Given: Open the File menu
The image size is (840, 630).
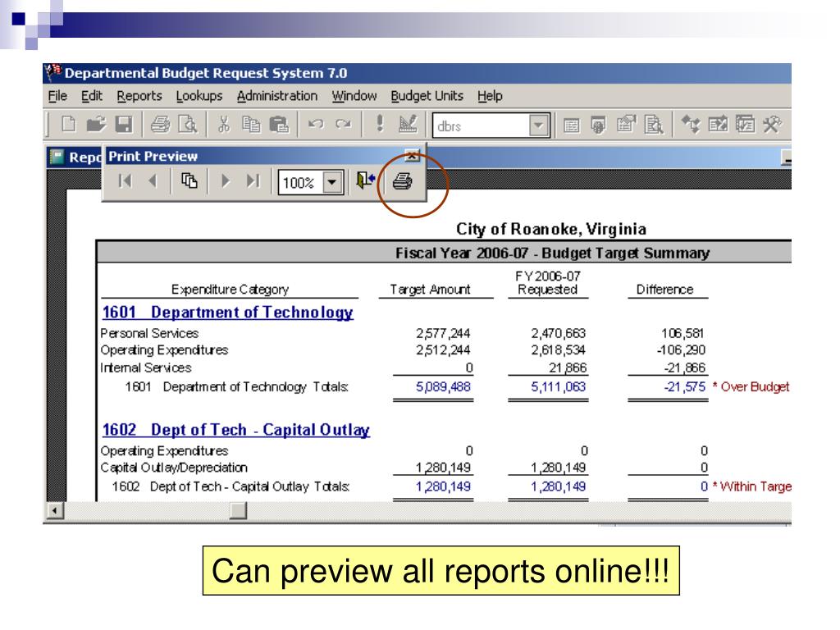Looking at the screenshot, I should point(57,96).
